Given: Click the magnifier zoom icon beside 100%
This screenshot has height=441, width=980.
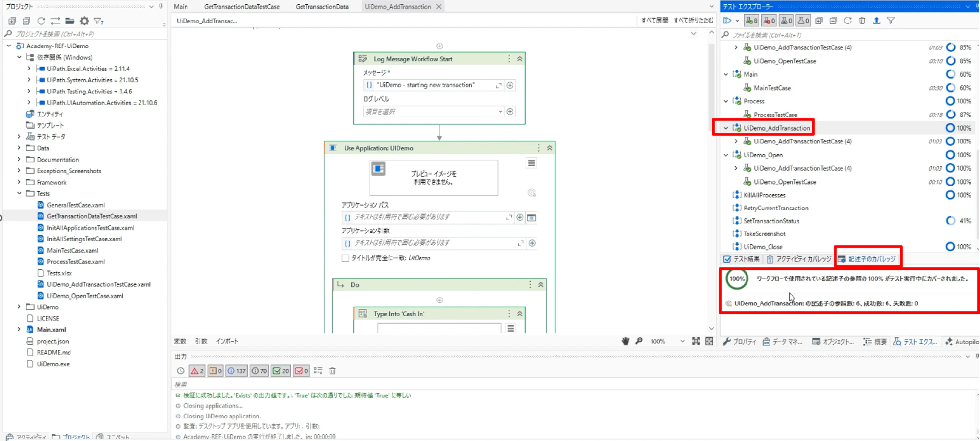Looking at the screenshot, I should coord(639,341).
